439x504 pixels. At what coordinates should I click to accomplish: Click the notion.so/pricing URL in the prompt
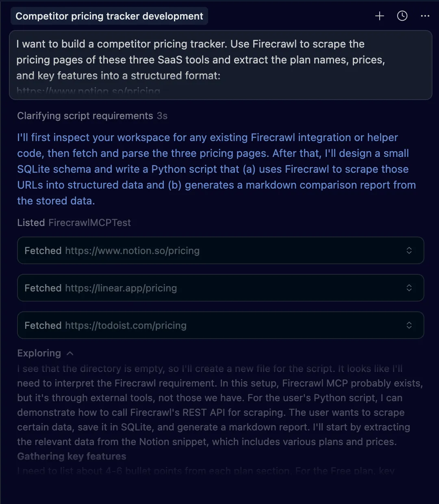[x=88, y=91]
